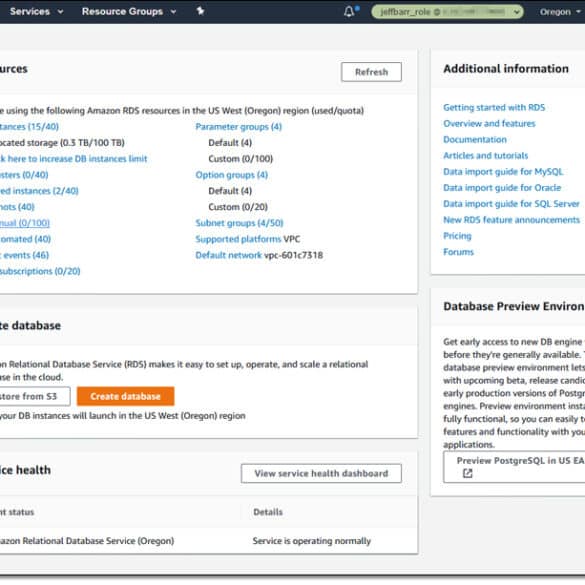Open the Recent events (46) link

[x=24, y=255]
